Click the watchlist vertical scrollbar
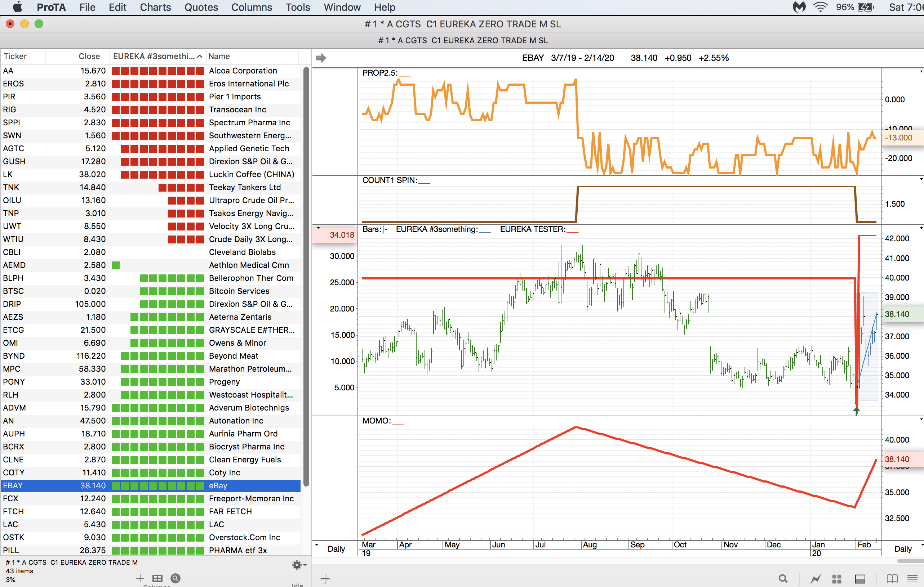Viewport: 924px width, 587px height. [306, 276]
